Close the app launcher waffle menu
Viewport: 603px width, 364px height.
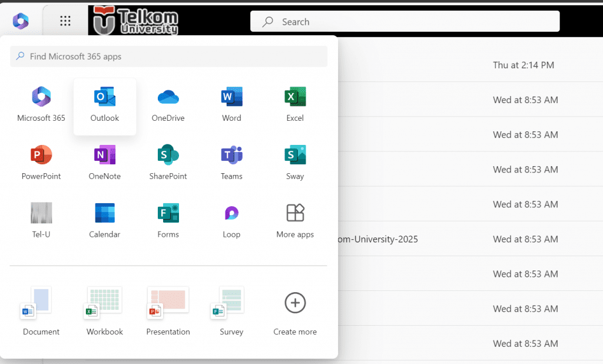point(65,21)
